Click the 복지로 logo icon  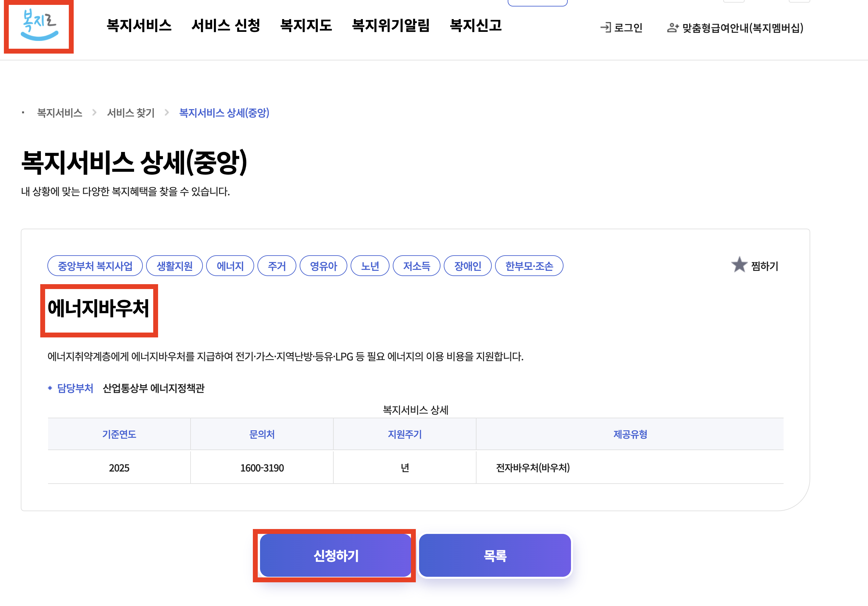click(x=39, y=25)
